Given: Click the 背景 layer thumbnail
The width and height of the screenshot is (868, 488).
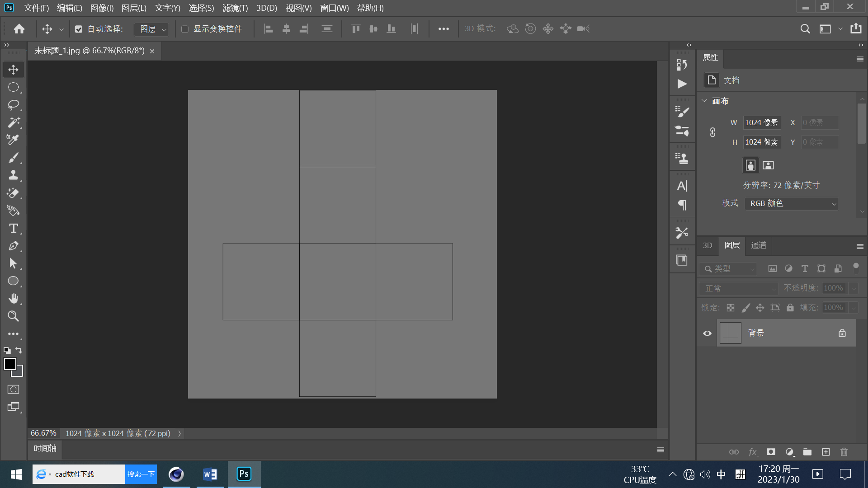Looking at the screenshot, I should tap(730, 333).
